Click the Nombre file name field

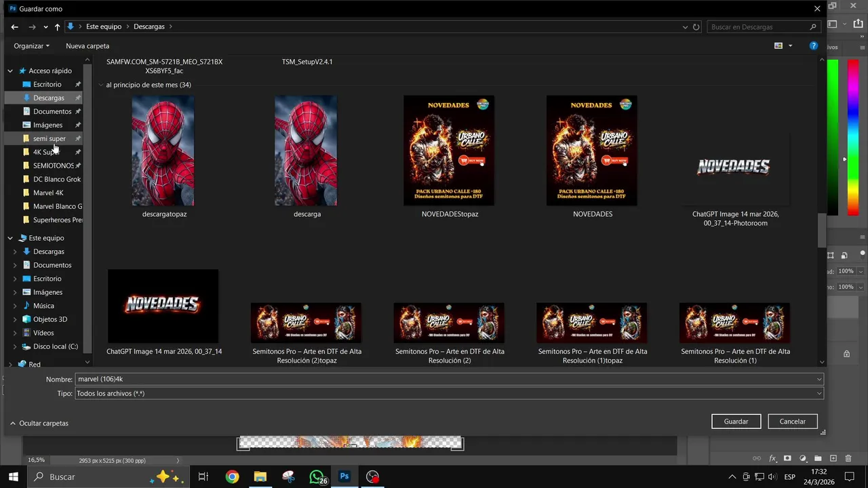coord(449,380)
